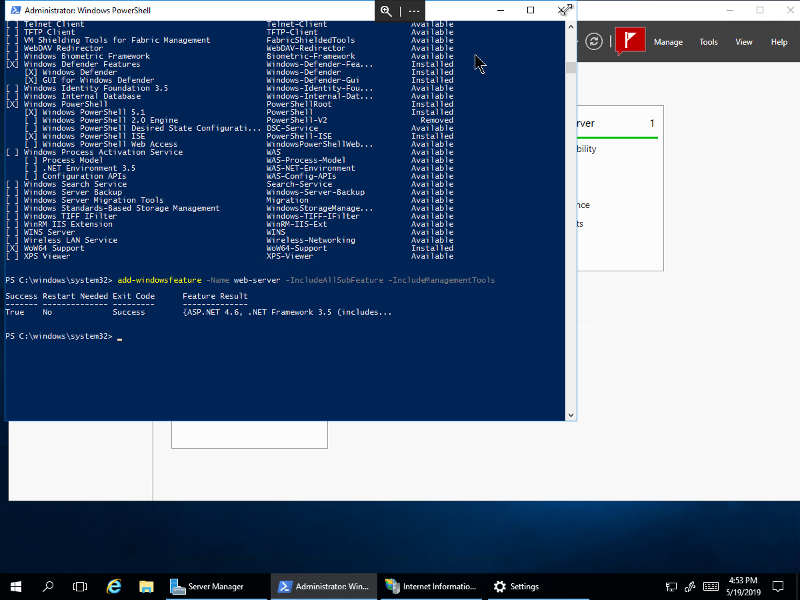Click the add-windowsfeature command text

(159, 280)
